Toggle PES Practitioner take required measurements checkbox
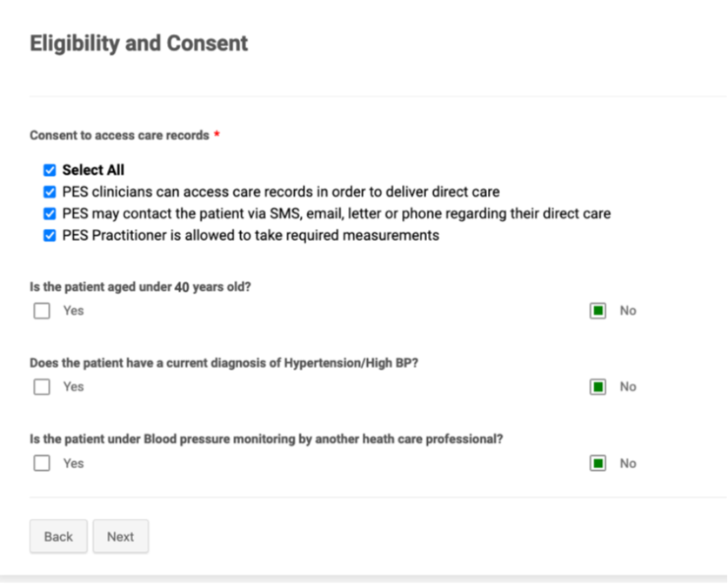The image size is (728, 584). tap(50, 236)
